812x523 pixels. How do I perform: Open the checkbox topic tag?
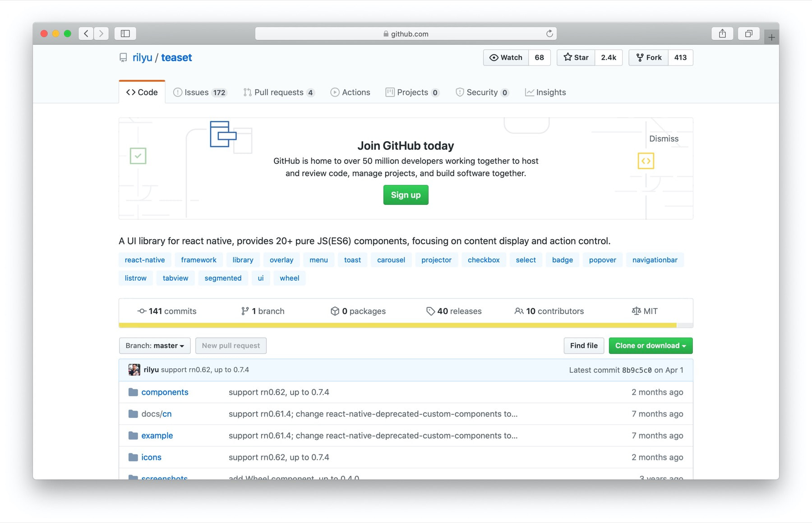[x=484, y=260]
